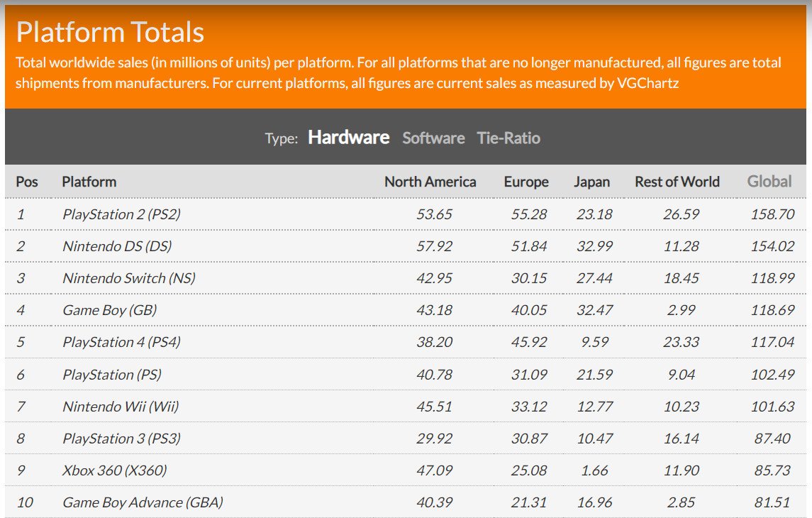Open PlayStation 3 (PS3) platform link
Viewport: 812px width, 518px height.
[122, 439]
